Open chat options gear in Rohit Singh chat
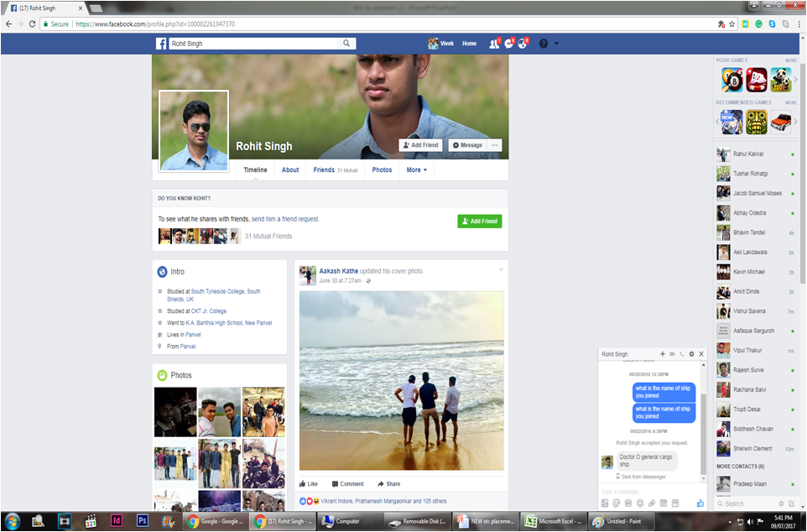Screen dimensions: 807x532 coord(692,354)
